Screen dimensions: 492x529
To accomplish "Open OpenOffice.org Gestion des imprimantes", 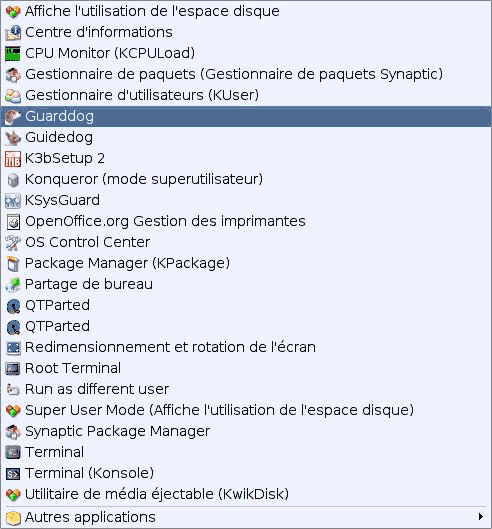I will coord(246,221).
